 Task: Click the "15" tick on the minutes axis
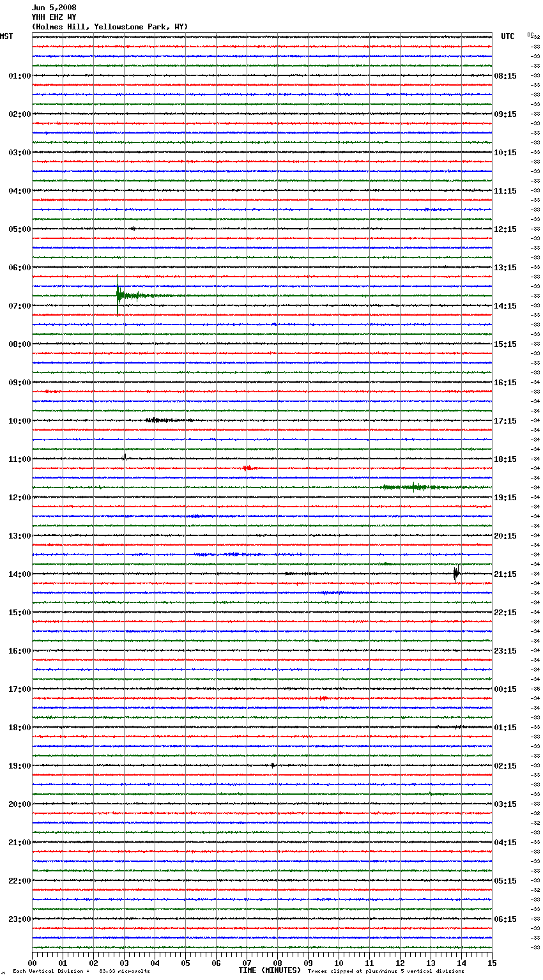click(492, 963)
